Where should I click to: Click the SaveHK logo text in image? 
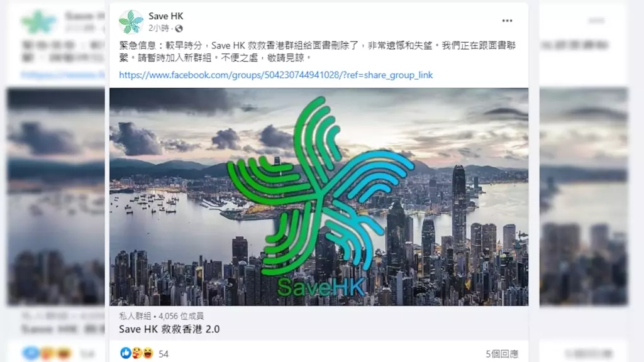[321, 287]
